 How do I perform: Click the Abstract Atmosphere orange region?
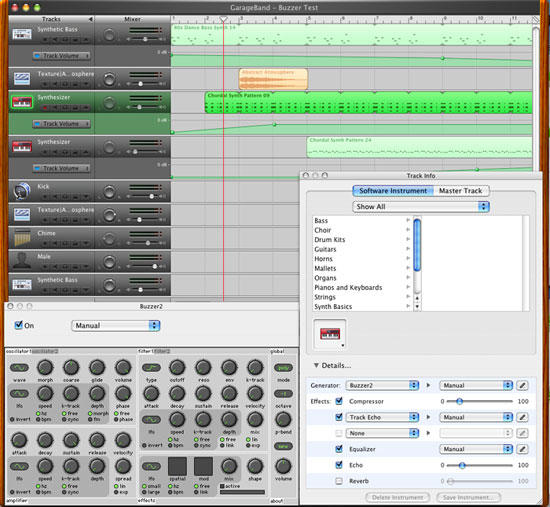273,79
